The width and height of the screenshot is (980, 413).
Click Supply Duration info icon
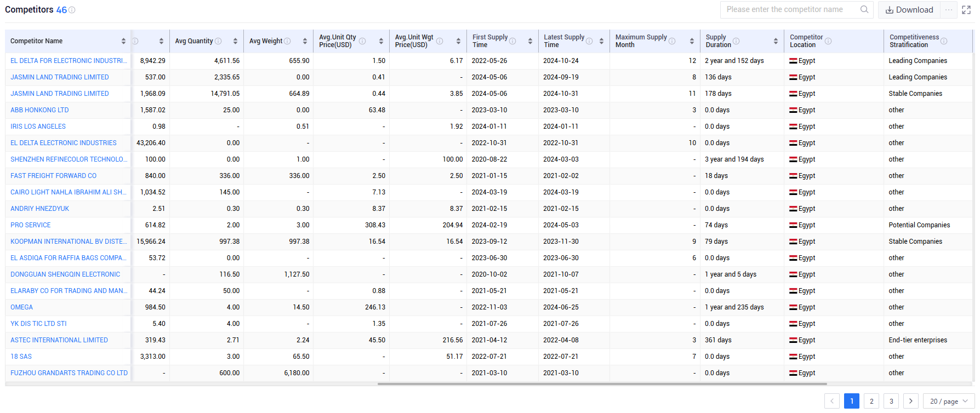pyautogui.click(x=736, y=41)
